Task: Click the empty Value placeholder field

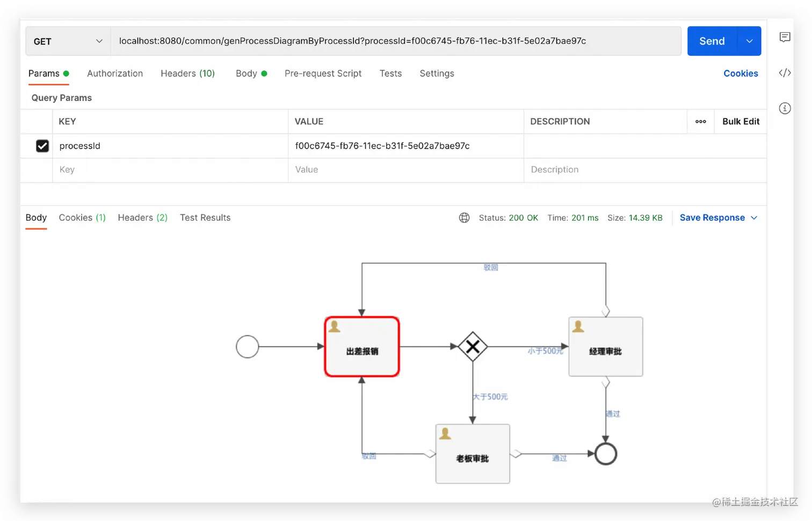Action: point(405,170)
